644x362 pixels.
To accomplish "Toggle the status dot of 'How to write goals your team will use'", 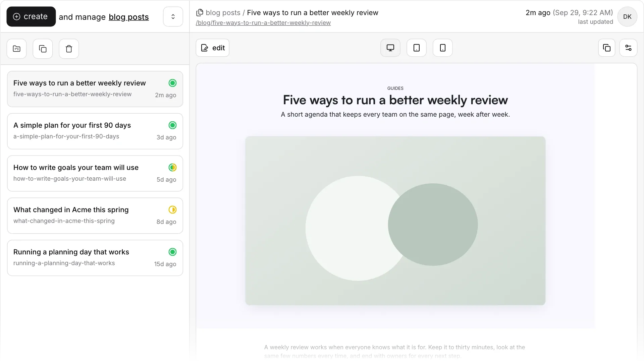I will coord(172,168).
